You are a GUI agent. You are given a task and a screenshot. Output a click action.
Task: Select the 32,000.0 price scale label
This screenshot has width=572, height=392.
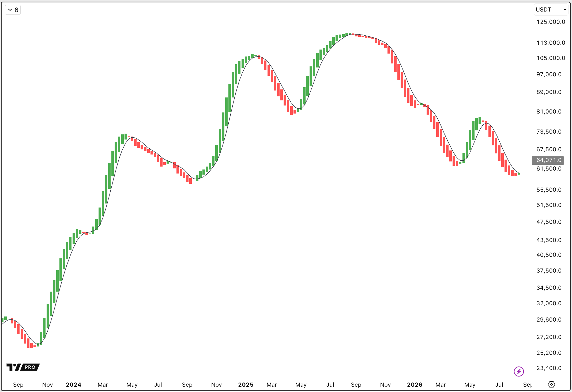coord(549,303)
